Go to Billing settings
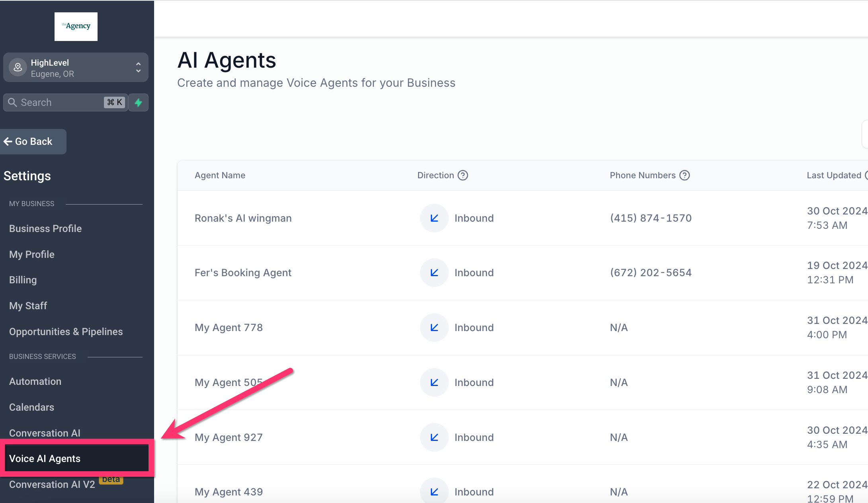868x503 pixels. pos(23,280)
